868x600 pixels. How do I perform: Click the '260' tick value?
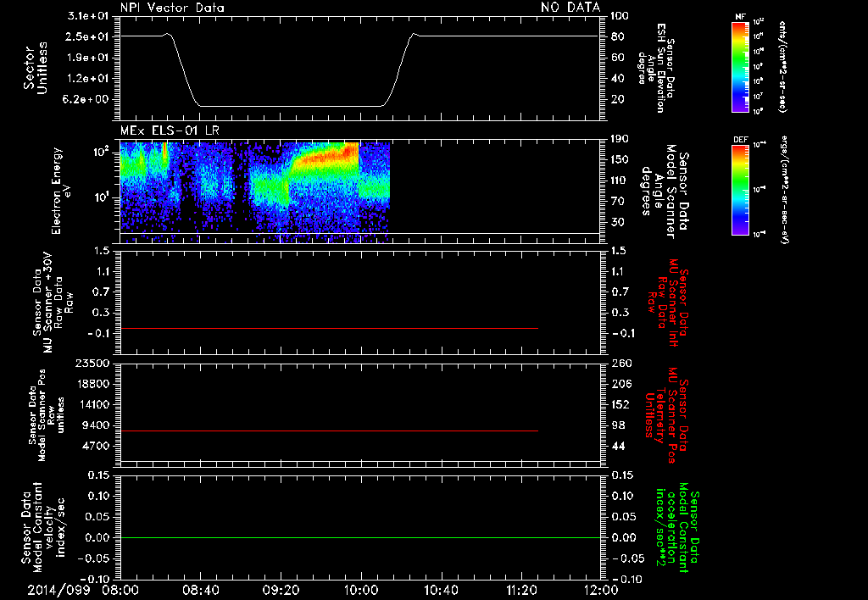click(621, 363)
